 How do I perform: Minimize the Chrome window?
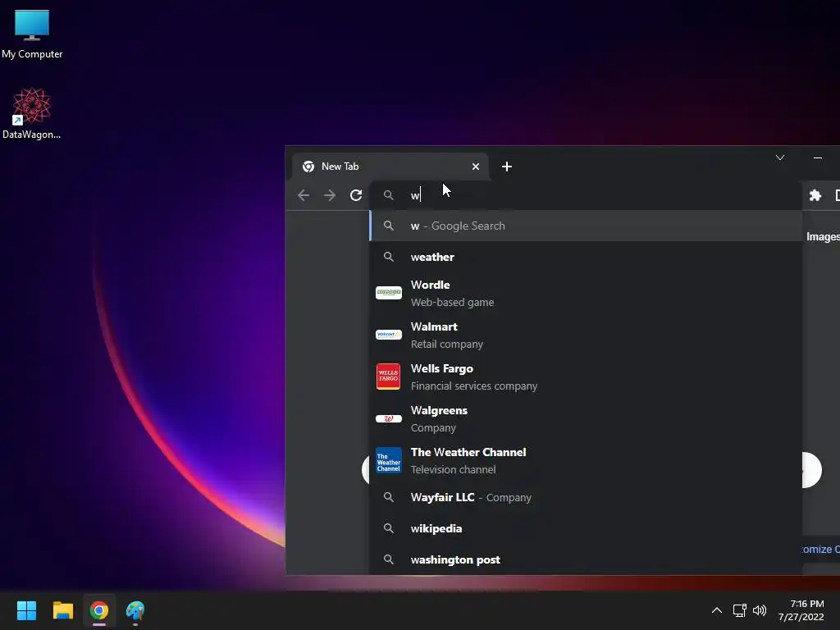coord(818,157)
